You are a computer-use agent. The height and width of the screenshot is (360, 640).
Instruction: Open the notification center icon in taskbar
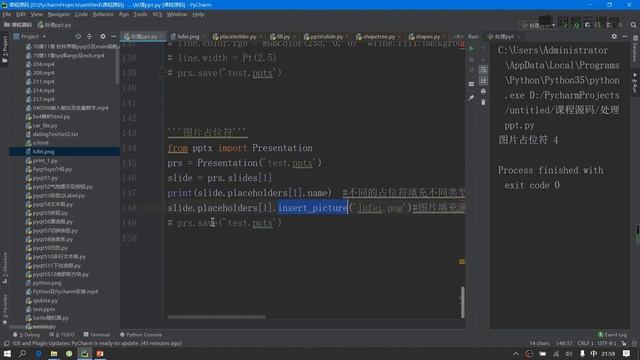point(626,354)
